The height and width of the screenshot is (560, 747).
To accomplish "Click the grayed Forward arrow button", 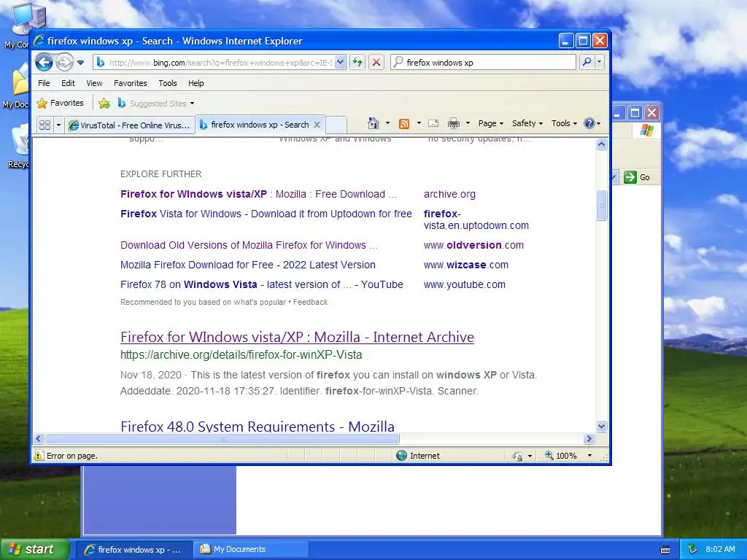I will pos(64,63).
